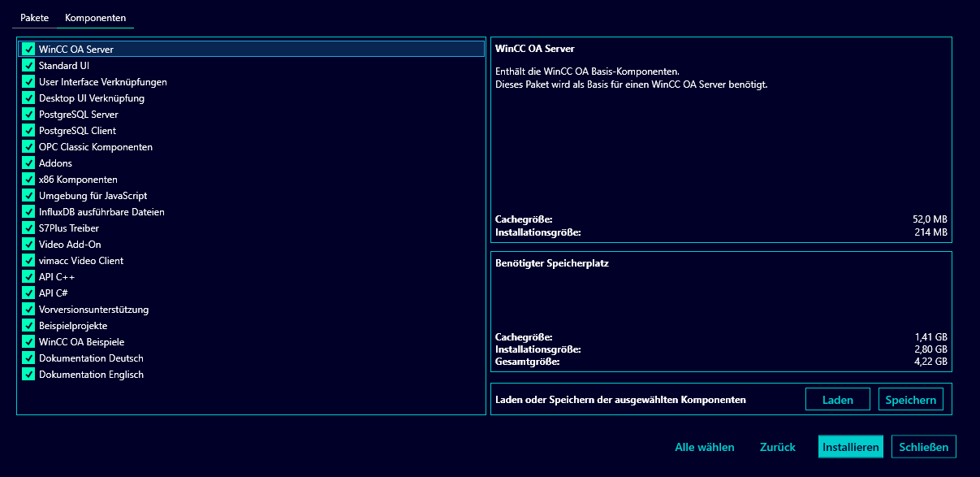Click the Alle wählen link
980x477 pixels.
(x=704, y=447)
